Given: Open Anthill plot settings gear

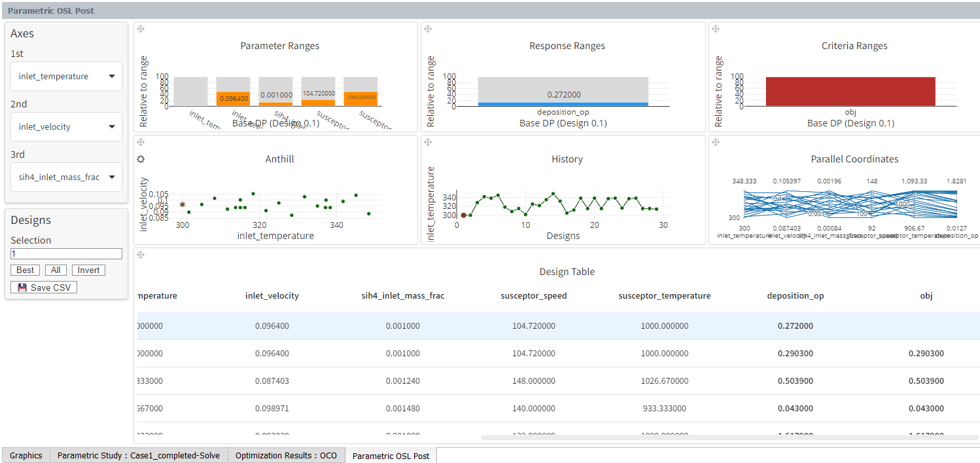Looking at the screenshot, I should tap(141, 159).
